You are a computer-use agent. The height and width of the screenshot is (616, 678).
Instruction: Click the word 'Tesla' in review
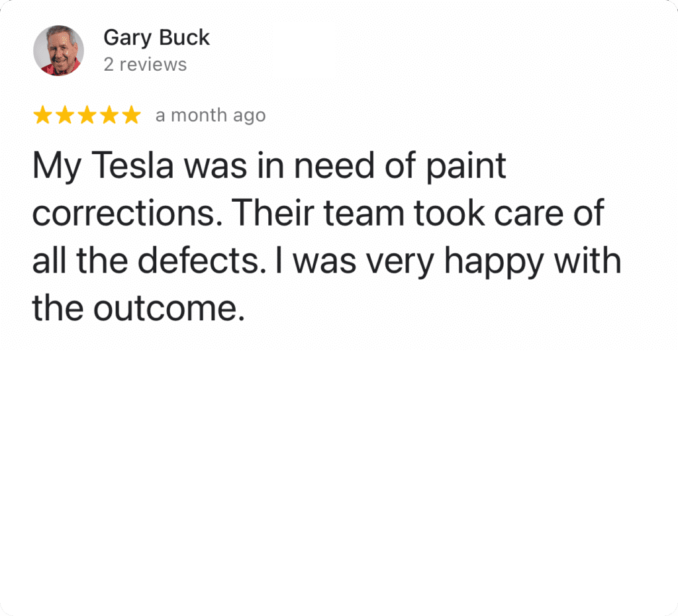tap(132, 165)
